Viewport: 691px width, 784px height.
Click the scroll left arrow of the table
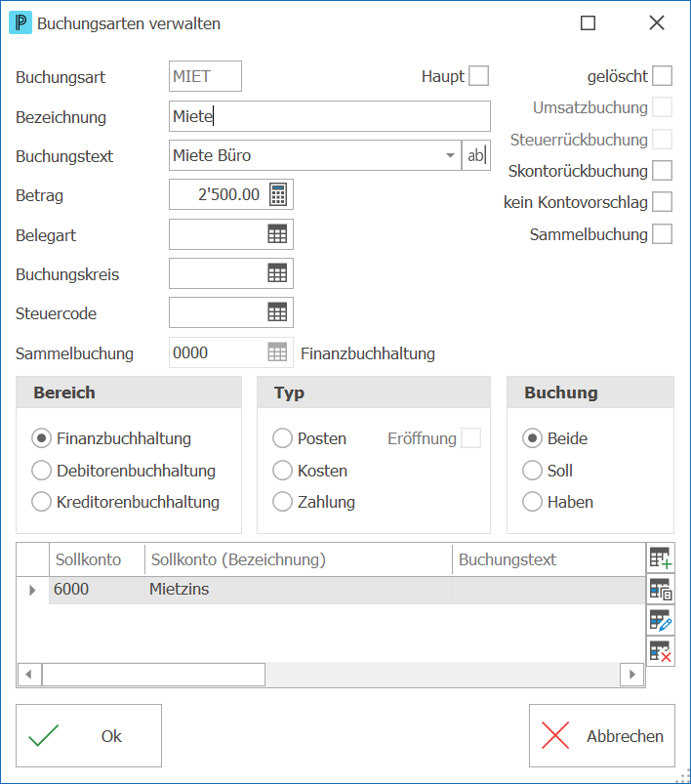coord(29,675)
